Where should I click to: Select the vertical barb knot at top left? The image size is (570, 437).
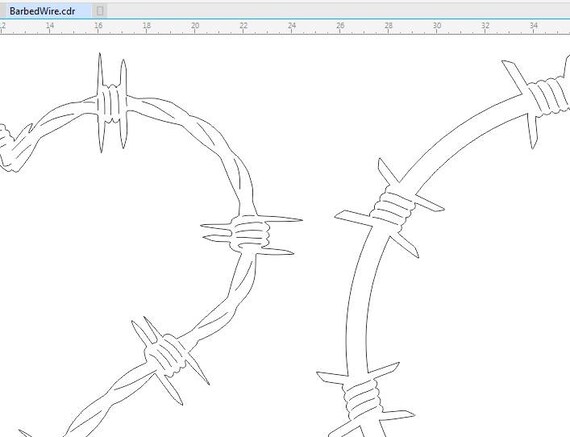click(112, 103)
